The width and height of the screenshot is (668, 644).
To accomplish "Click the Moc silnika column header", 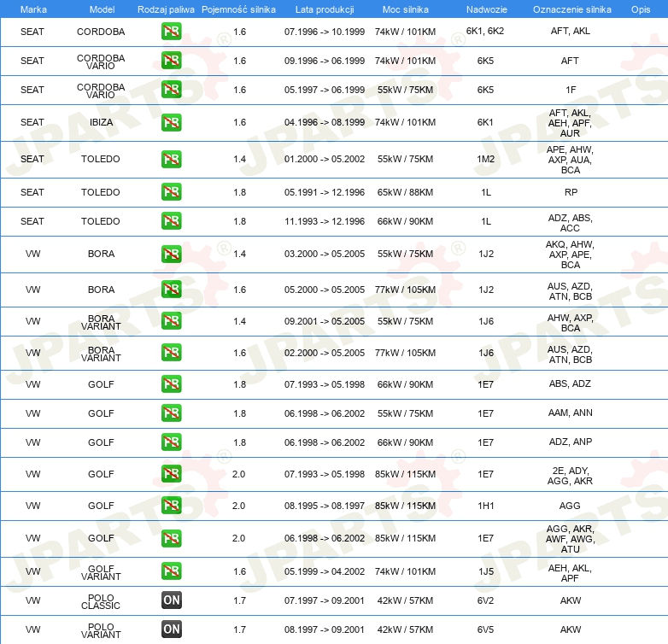I will 406,9.
